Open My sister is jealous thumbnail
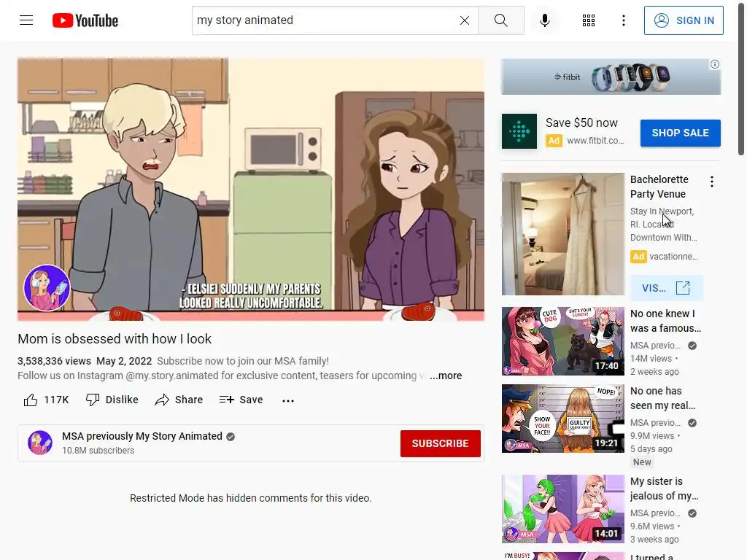 562,508
